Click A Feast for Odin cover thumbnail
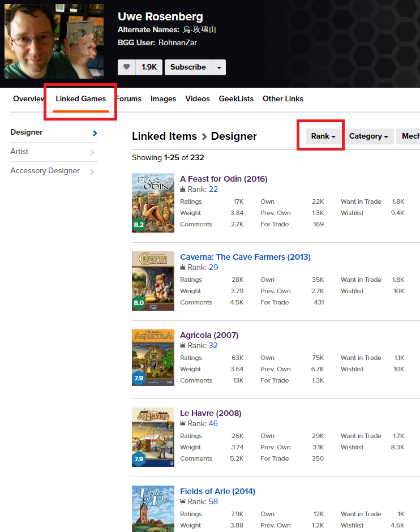This screenshot has height=532, width=420. click(x=153, y=203)
